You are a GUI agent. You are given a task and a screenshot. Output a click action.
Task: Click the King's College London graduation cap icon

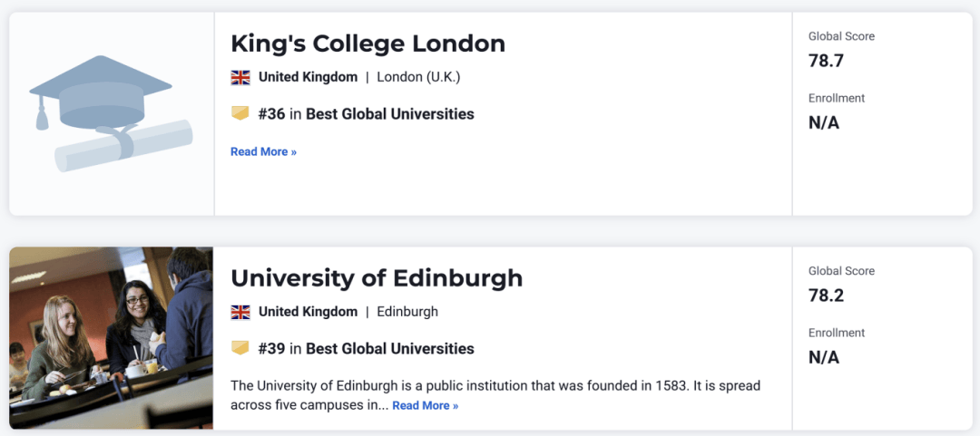point(100,92)
